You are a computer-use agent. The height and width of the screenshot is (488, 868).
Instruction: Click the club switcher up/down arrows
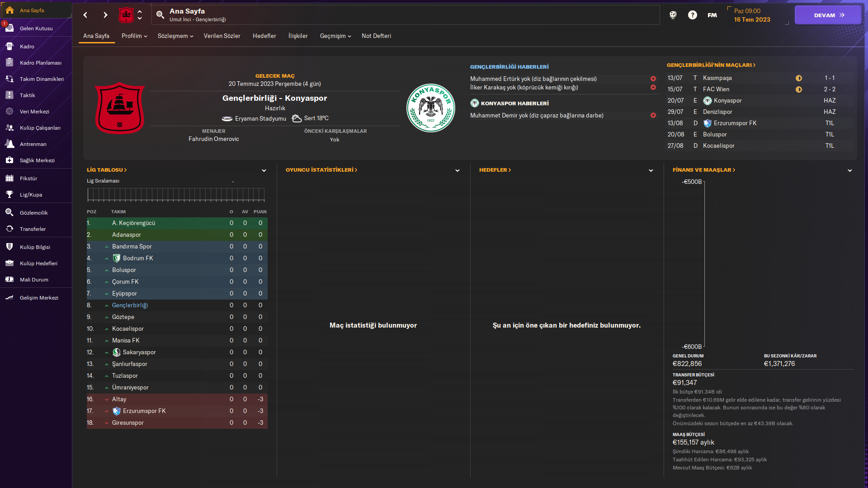140,15
